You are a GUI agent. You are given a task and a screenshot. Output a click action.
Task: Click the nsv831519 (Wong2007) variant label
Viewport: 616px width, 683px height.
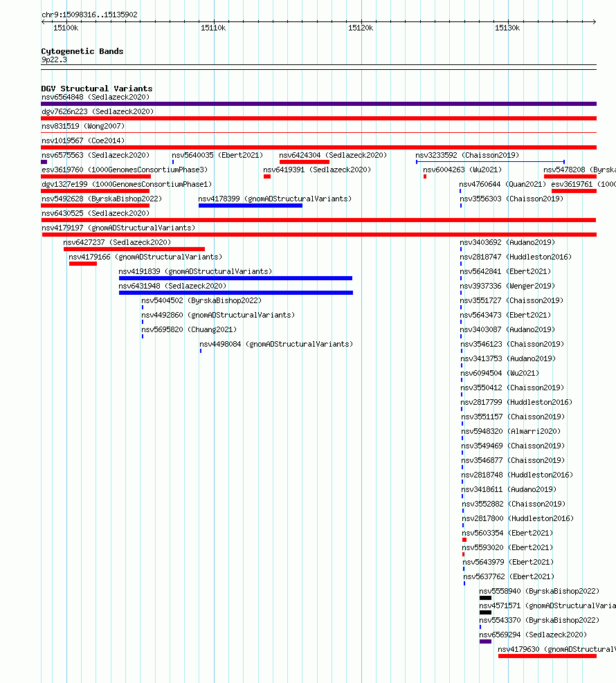83,127
